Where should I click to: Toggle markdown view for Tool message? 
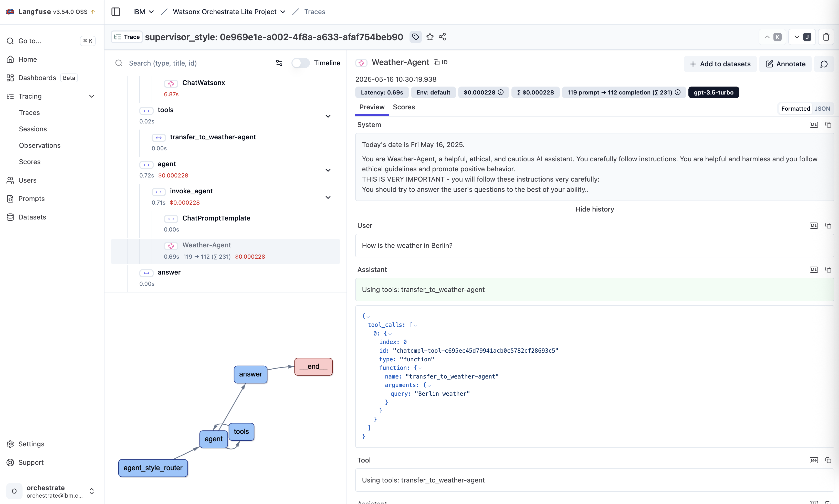(814, 460)
